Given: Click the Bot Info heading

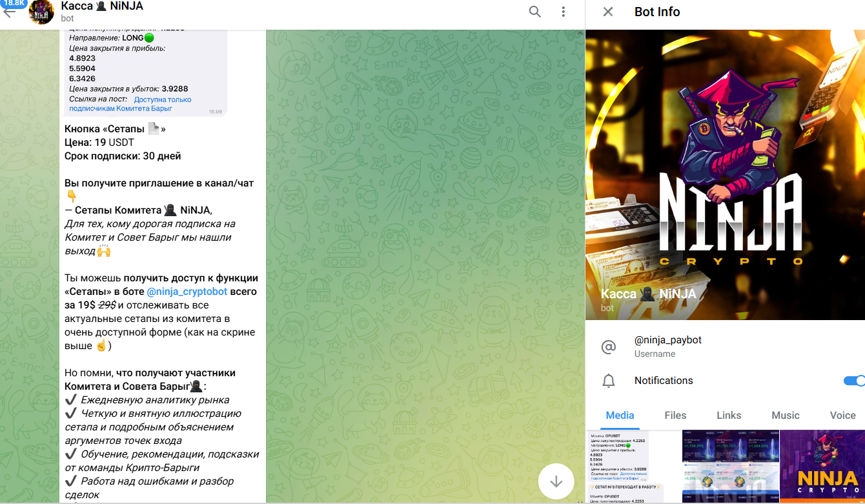Looking at the screenshot, I should pos(657,12).
